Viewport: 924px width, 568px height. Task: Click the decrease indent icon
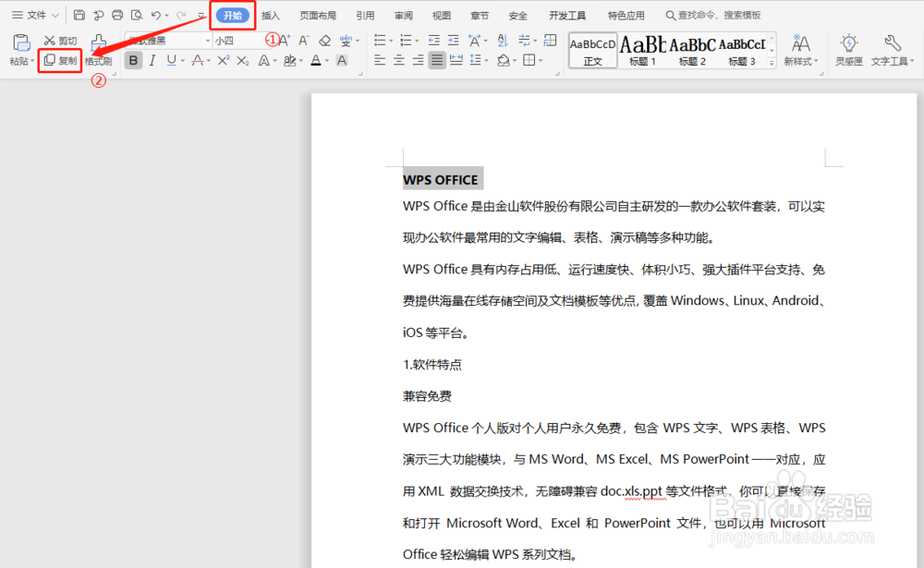click(x=433, y=41)
